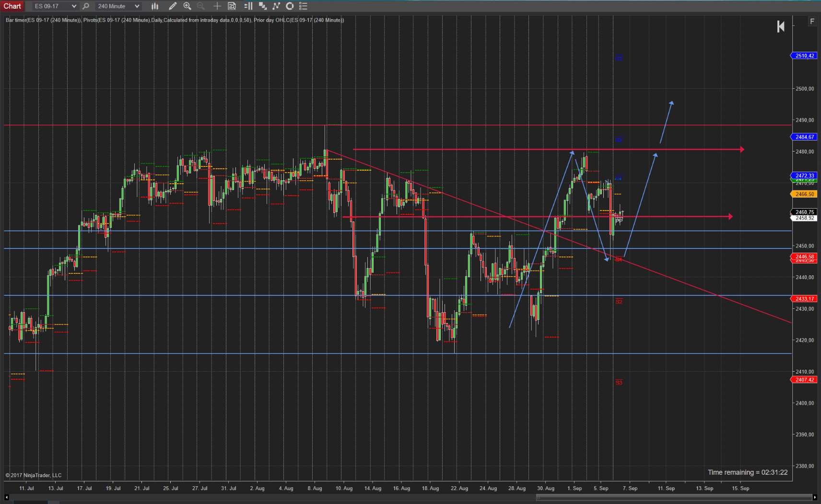Open the chart style bars icon
This screenshot has width=821, height=504.
click(155, 6)
